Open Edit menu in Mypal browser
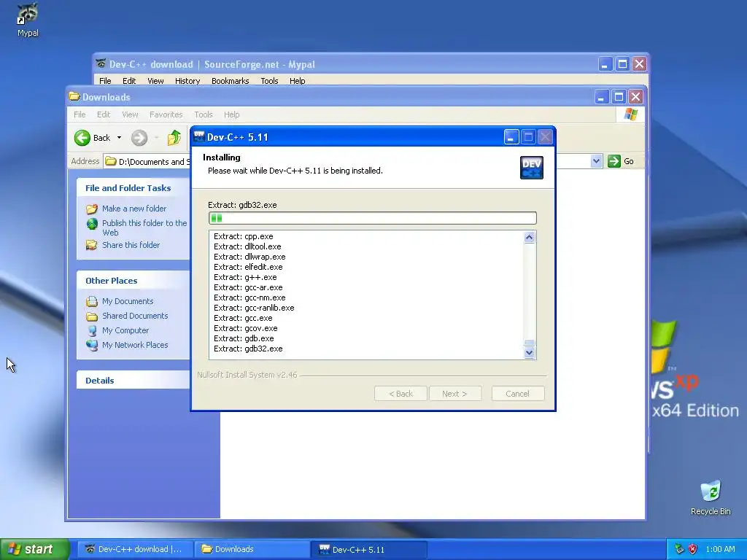This screenshot has height=560, width=747. tap(129, 81)
